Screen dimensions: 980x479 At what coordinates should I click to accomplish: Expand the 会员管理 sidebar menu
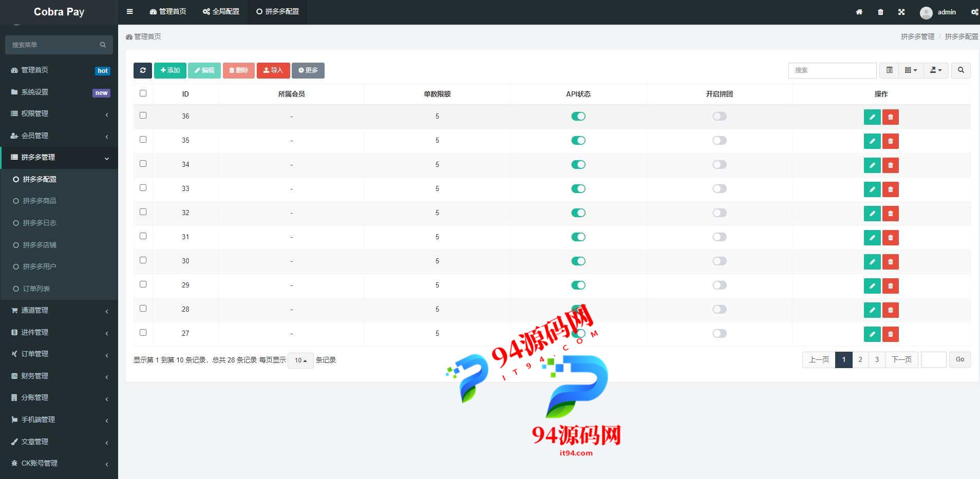click(x=59, y=136)
